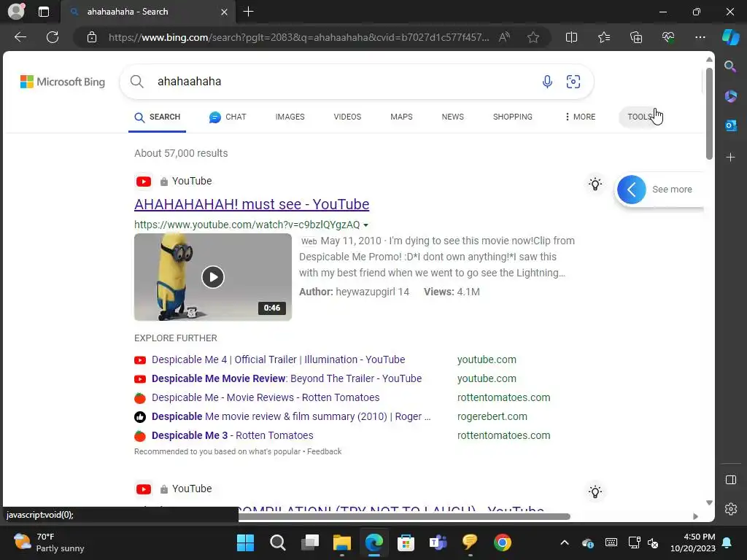Launch Google Chrome from taskbar
This screenshot has width=747, height=560.
tap(502, 542)
